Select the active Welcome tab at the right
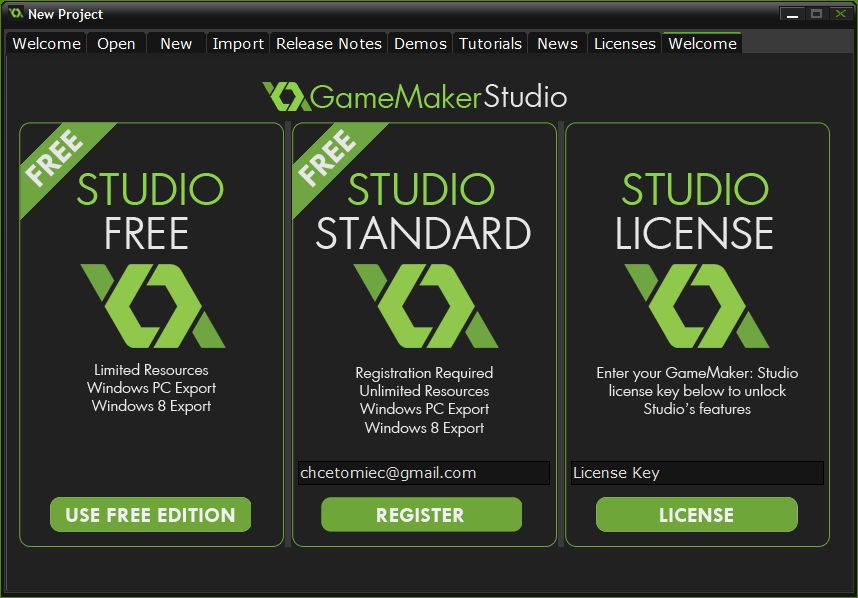This screenshot has width=858, height=598. 703,44
